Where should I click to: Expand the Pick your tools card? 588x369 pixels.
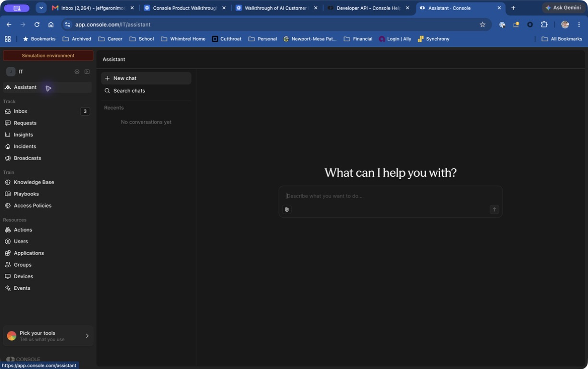(x=48, y=336)
